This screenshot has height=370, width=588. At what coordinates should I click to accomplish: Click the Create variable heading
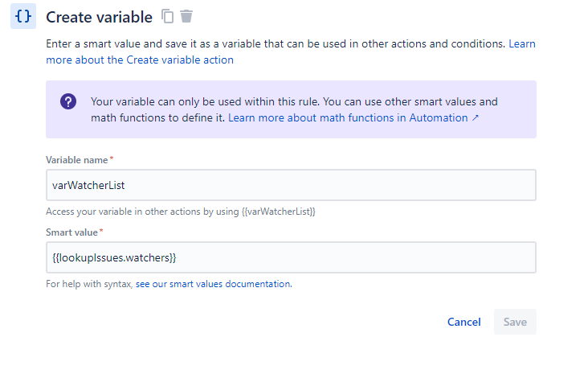pyautogui.click(x=99, y=17)
